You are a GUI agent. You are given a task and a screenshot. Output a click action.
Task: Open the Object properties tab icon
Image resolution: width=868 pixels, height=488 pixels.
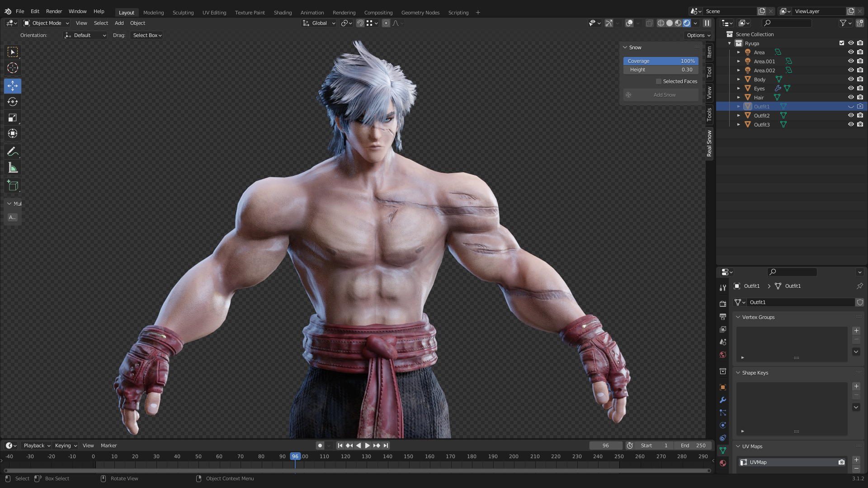[723, 387]
